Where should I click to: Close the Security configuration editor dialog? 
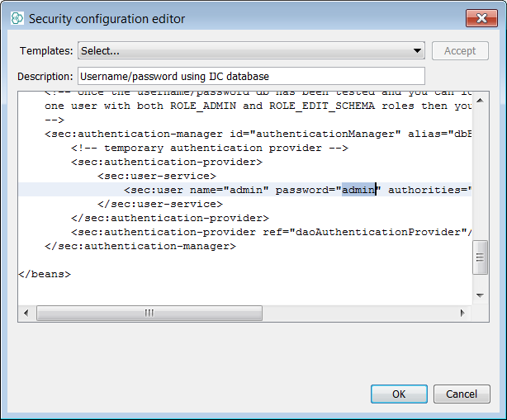coord(481,17)
